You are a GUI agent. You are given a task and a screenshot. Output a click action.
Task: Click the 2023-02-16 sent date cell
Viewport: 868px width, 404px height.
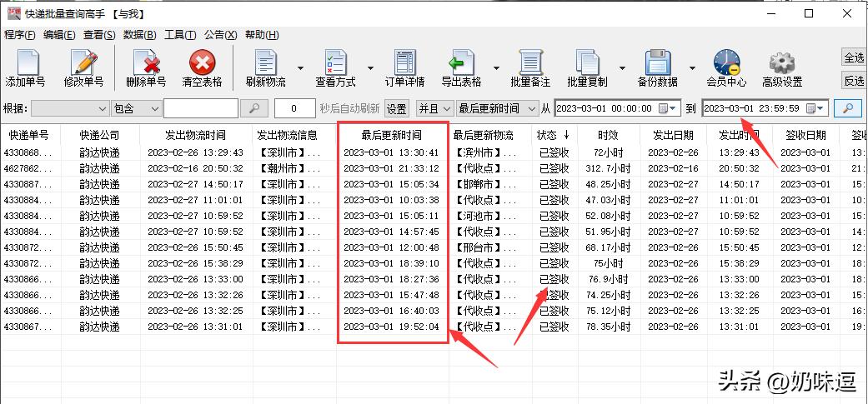[673, 168]
